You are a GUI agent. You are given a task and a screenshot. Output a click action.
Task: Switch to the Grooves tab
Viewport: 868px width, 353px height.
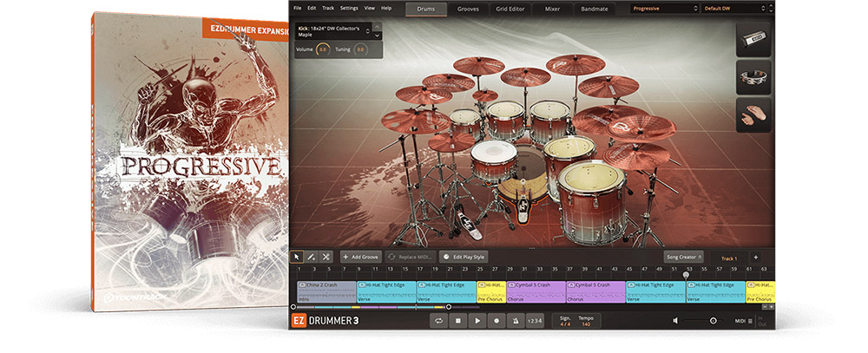[468, 9]
